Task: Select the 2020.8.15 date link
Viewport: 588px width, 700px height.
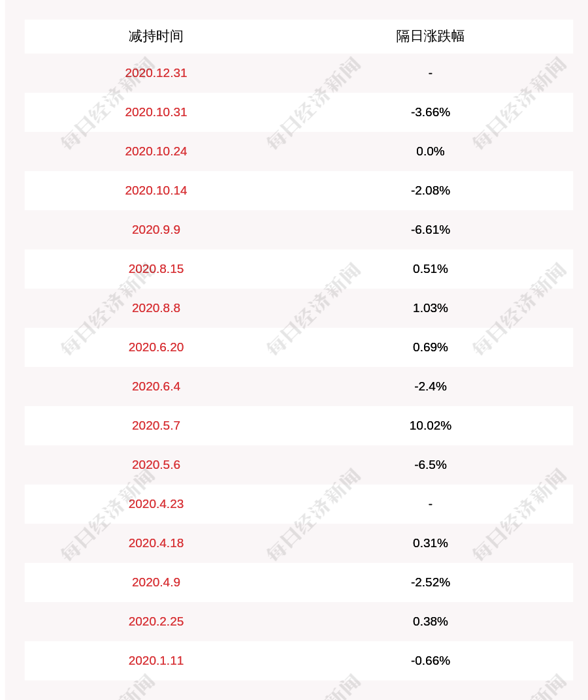Action: [x=155, y=269]
